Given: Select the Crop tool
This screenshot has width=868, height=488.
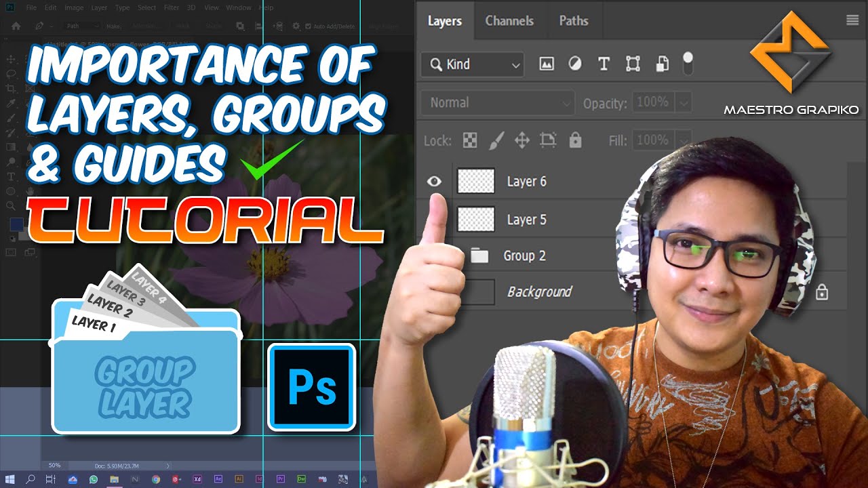Looking at the screenshot, I should pos(11,89).
